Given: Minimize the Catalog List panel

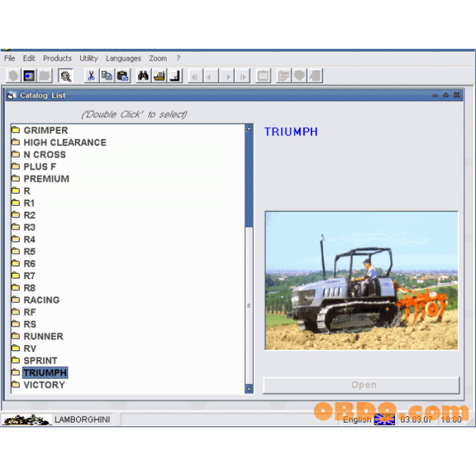Looking at the screenshot, I should (435, 95).
